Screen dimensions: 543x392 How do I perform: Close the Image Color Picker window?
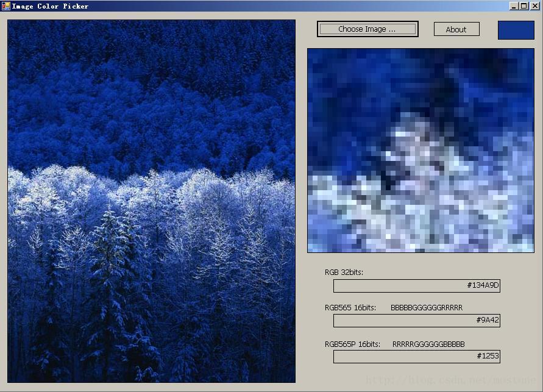(x=534, y=6)
